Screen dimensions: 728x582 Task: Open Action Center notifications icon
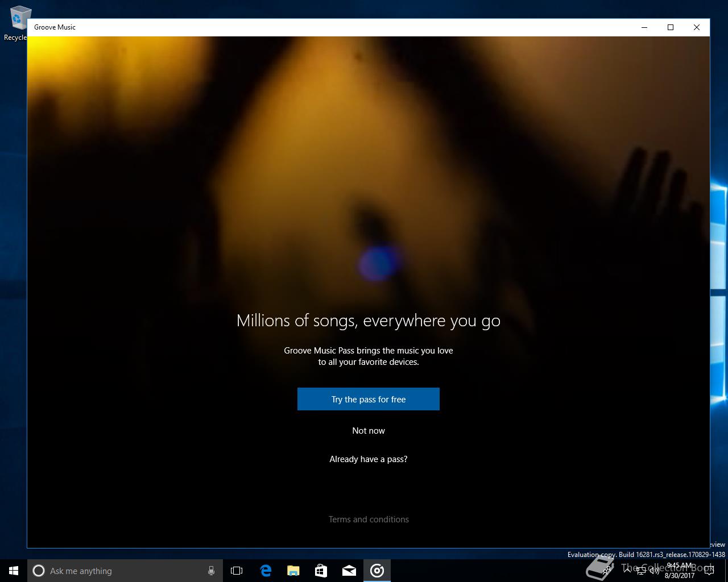pos(709,571)
